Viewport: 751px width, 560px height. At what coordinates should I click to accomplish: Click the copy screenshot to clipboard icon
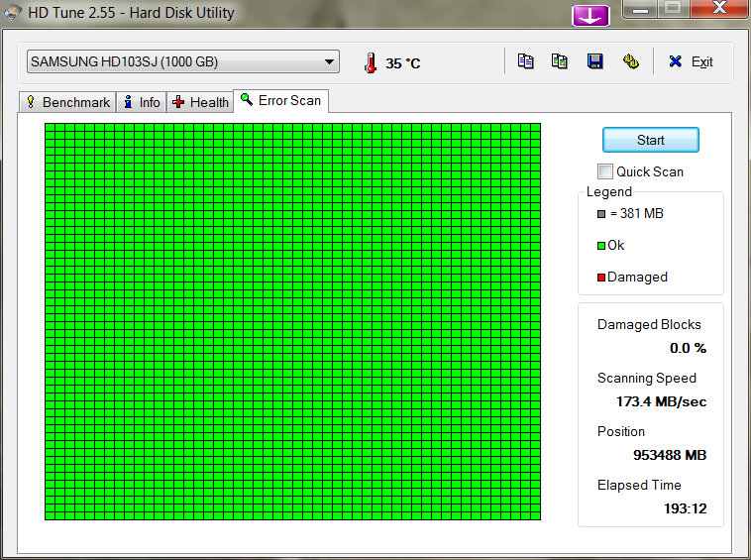point(560,61)
